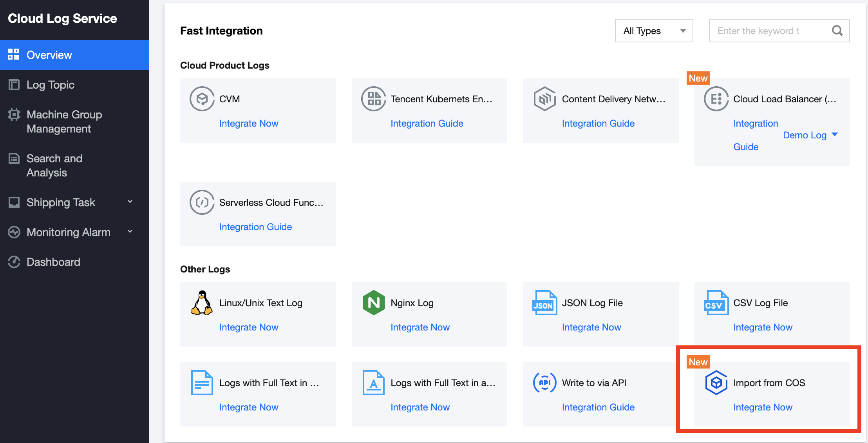Screen dimensions: 868x443
Task: Click the Tencent Kubernetes Engine icon
Action: (x=373, y=99)
